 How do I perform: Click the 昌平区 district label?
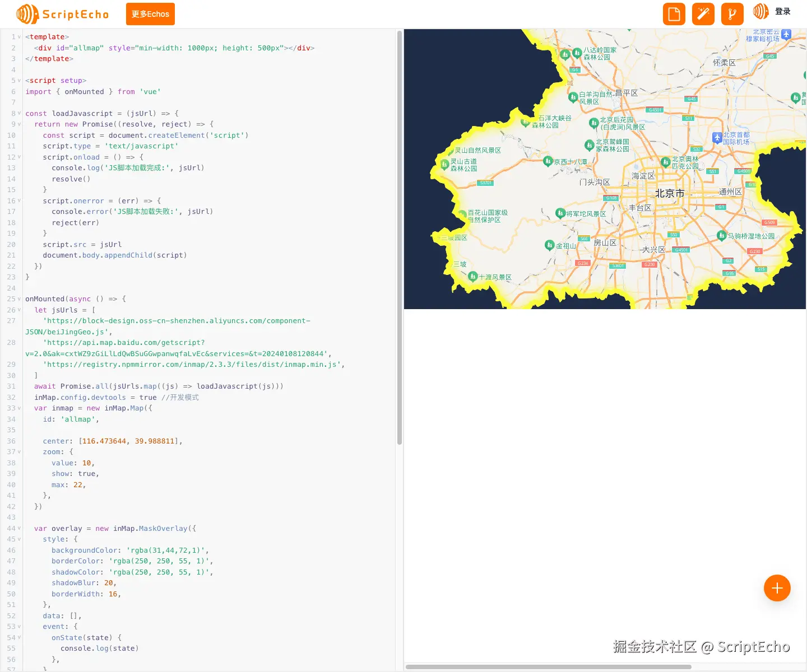click(627, 93)
